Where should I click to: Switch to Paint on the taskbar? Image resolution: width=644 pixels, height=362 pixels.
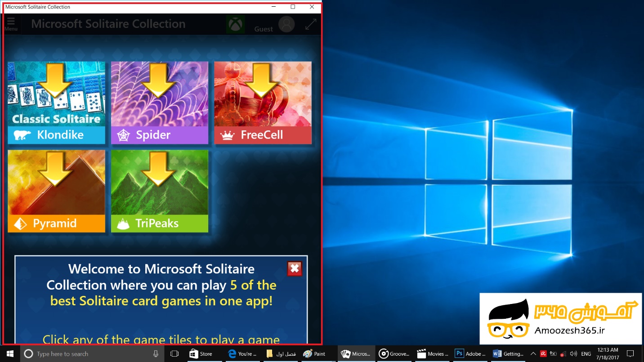[319, 354]
